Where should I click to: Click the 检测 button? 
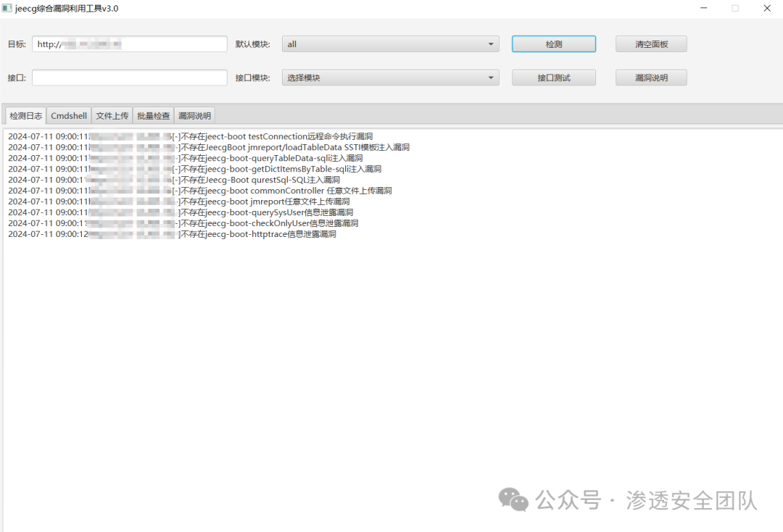(x=554, y=44)
